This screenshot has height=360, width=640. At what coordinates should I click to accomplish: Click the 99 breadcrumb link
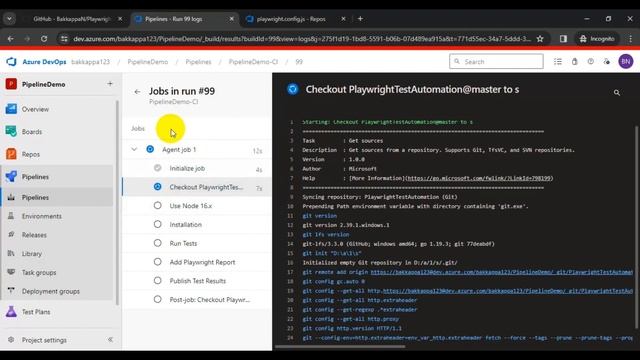click(299, 62)
